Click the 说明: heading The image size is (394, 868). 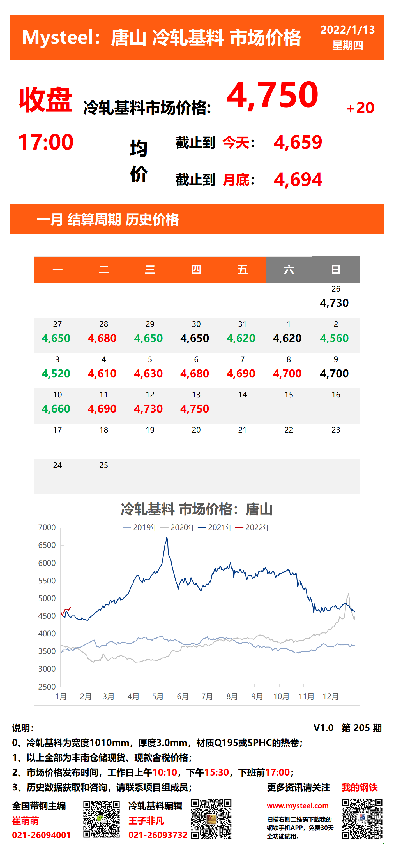(x=23, y=728)
